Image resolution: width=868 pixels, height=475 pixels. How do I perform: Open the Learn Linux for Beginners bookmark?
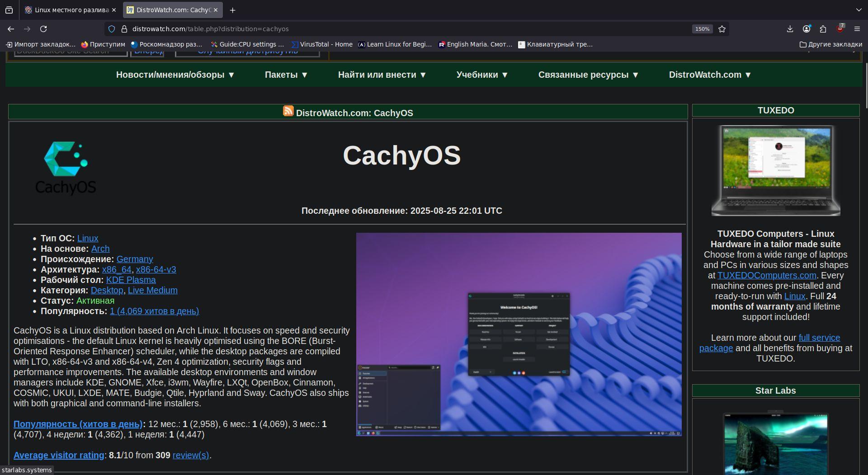(395, 44)
